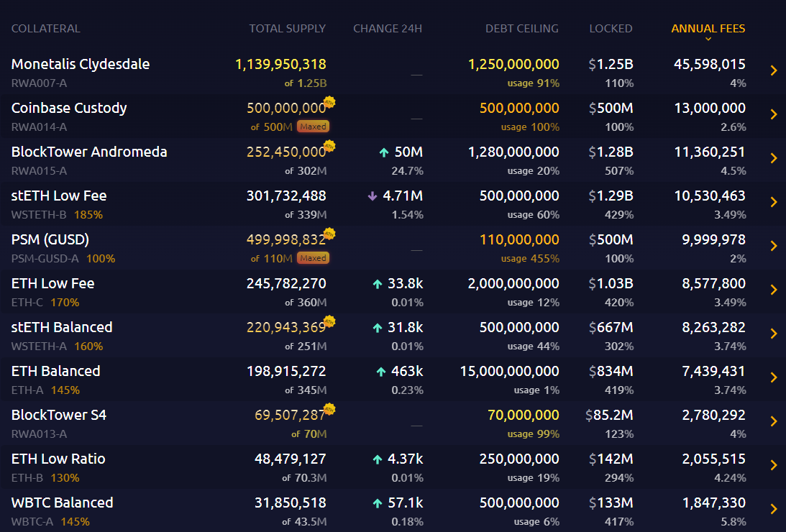
Task: Select debt ceiling value 15,000,000,000
Action: [509, 371]
